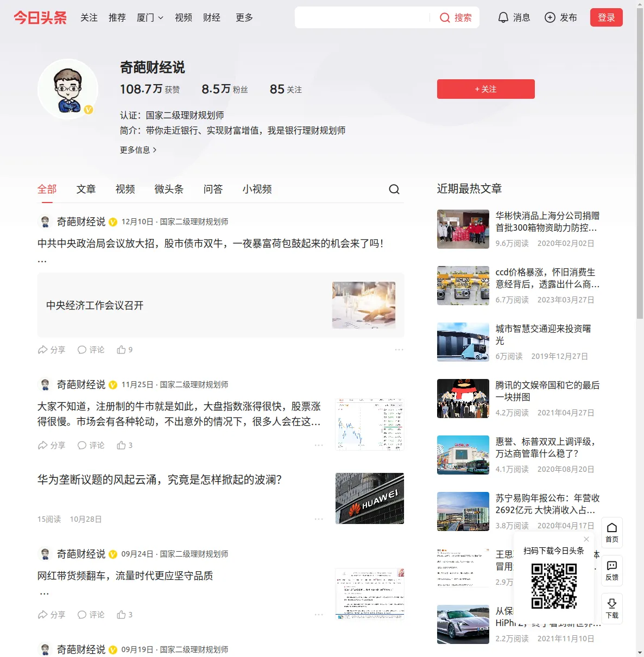Viewport: 644px width, 657px height.
Task: Open the stock chart thumbnail in 11月25日 post
Action: 370,425
